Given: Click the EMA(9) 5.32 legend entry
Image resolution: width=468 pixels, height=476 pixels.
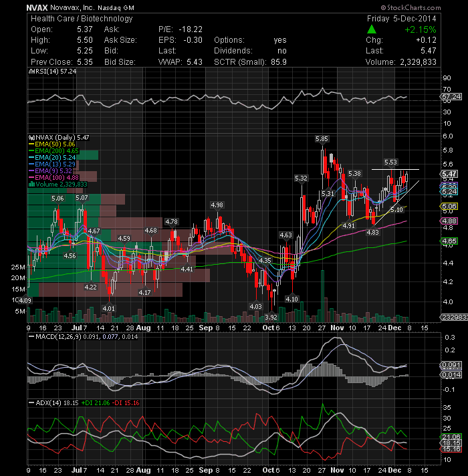Looking at the screenshot, I should 50,170.
